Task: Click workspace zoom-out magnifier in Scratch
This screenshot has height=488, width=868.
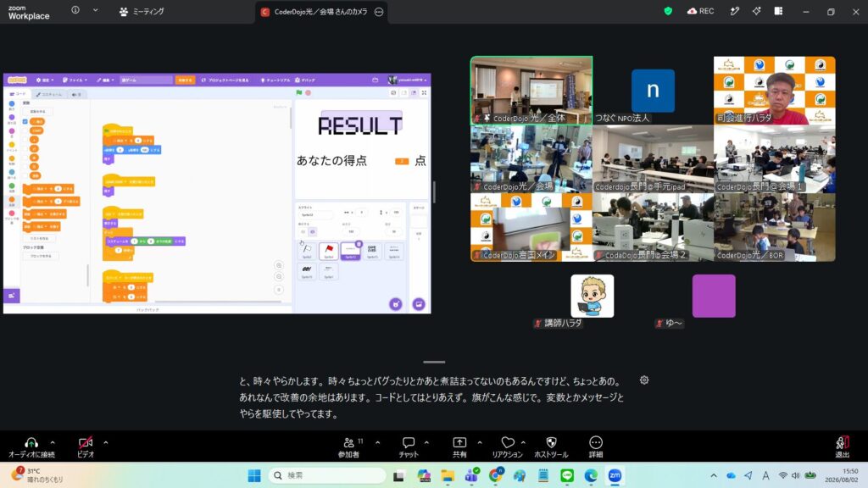Action: (279, 277)
